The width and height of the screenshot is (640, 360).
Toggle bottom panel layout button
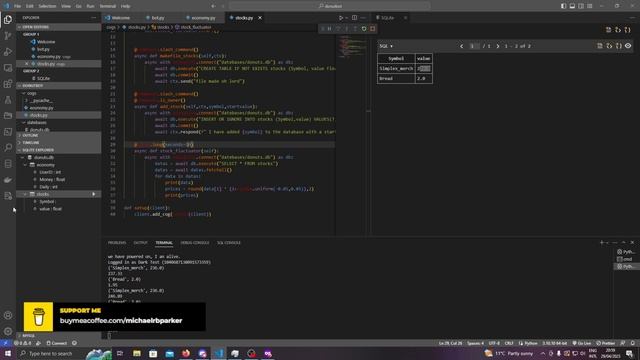click(x=572, y=6)
